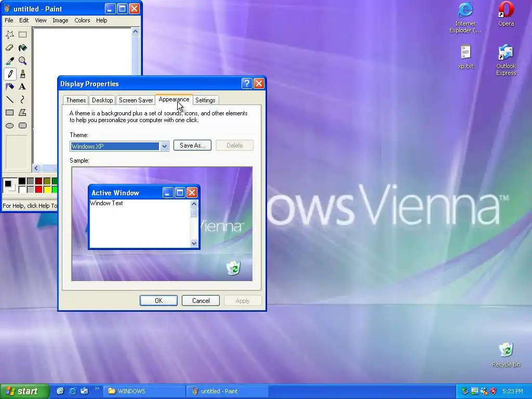Pick the Eraser tool in Paint
The width and height of the screenshot is (532, 399).
pos(9,48)
